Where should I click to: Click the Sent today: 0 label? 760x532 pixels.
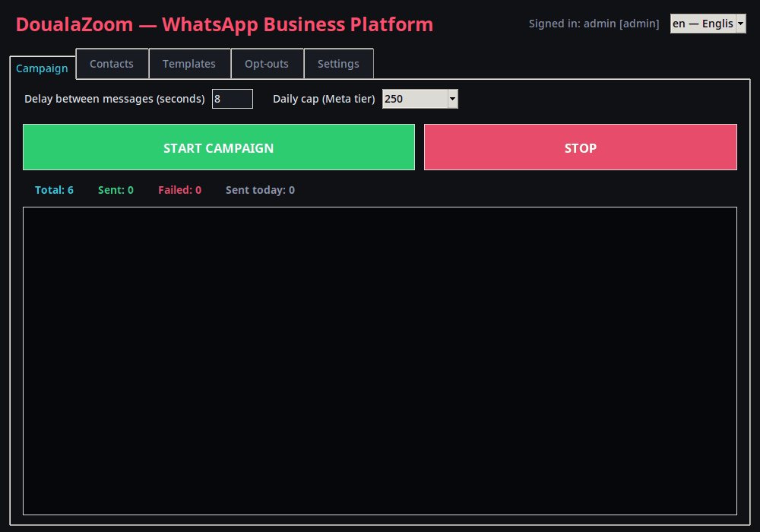point(260,190)
